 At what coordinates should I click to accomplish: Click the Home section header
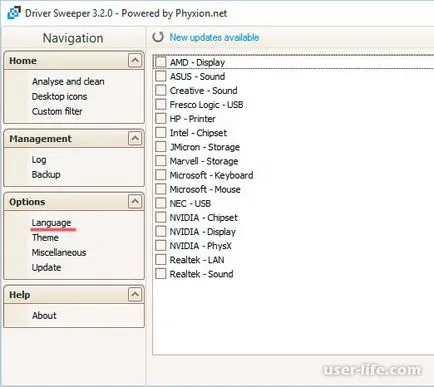tap(74, 61)
